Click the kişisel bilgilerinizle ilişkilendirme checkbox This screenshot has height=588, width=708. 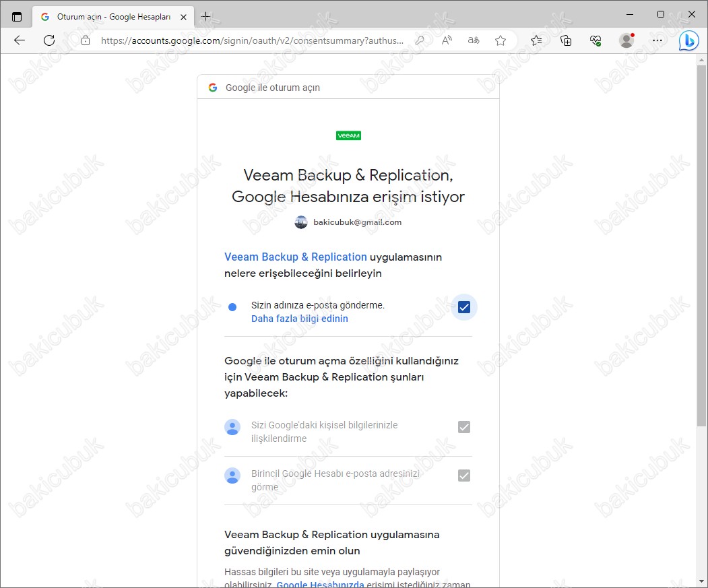tap(464, 427)
